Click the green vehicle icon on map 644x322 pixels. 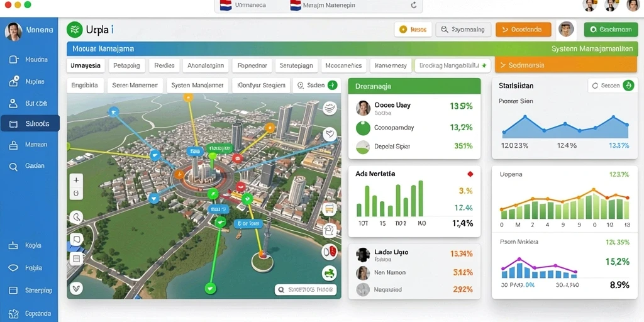pyautogui.click(x=330, y=272)
